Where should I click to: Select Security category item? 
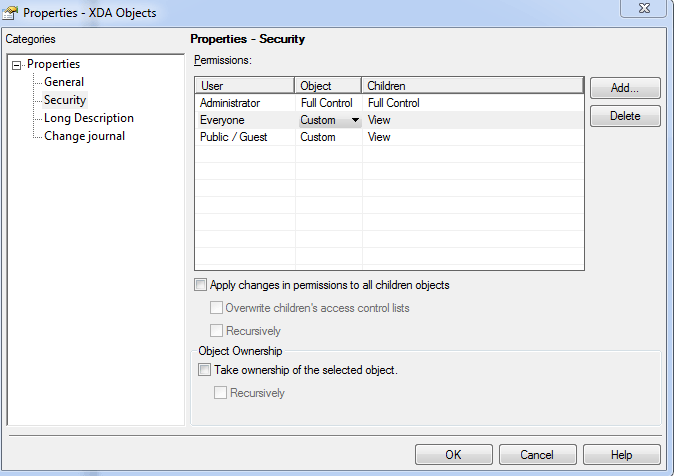pos(65,100)
